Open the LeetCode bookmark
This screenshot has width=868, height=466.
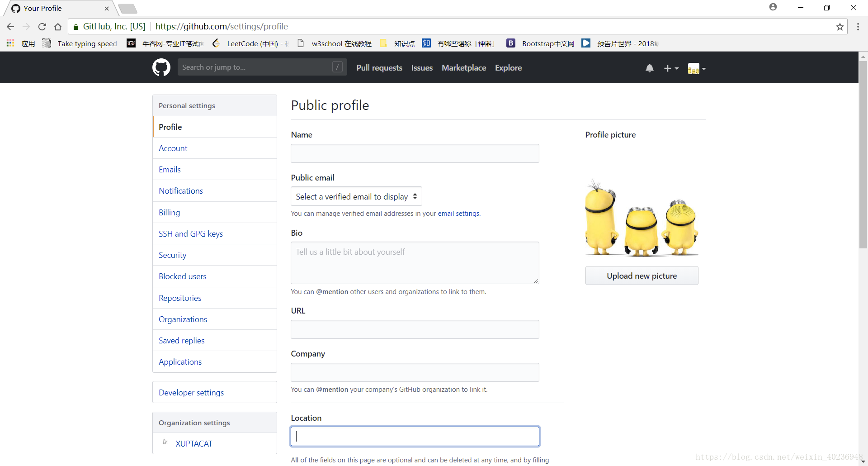pos(250,43)
